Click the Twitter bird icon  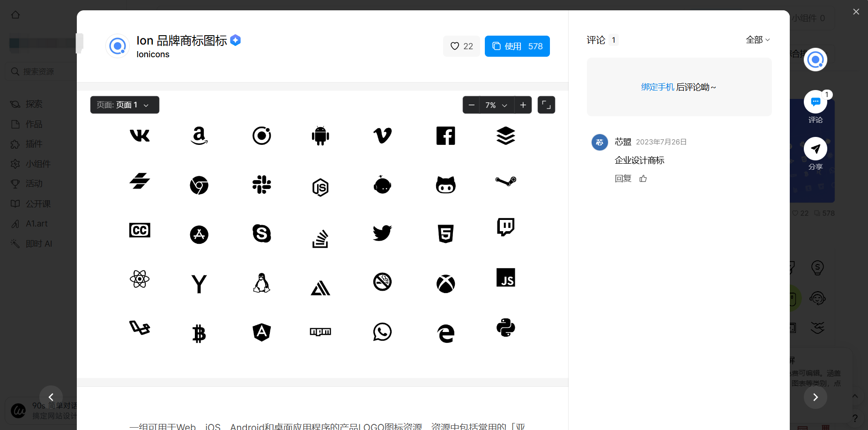pos(382,233)
